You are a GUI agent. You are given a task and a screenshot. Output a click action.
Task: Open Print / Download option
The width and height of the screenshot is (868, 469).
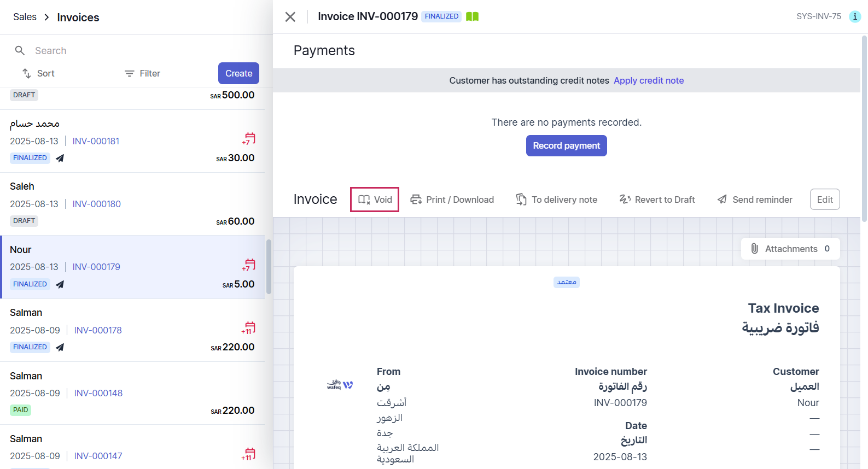(452, 200)
